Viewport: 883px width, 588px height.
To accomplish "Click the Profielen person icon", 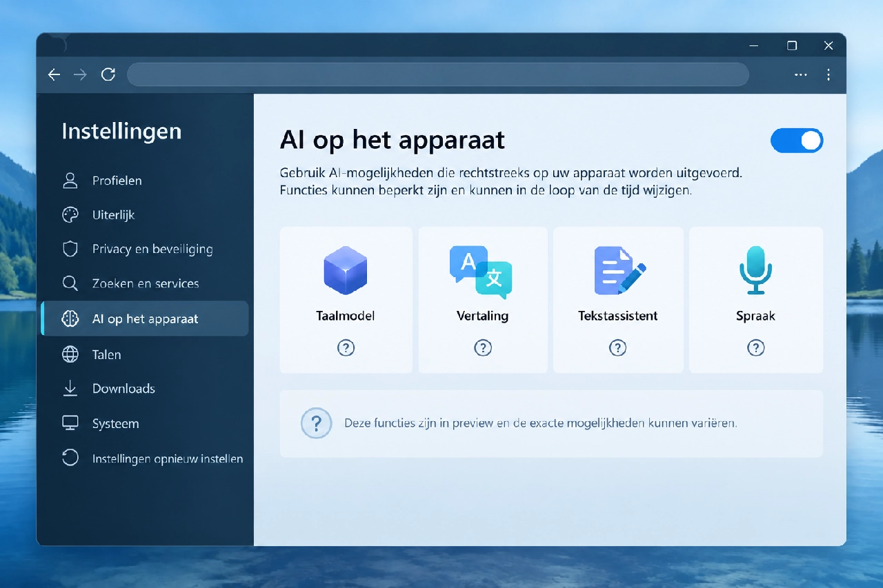I will pos(70,181).
